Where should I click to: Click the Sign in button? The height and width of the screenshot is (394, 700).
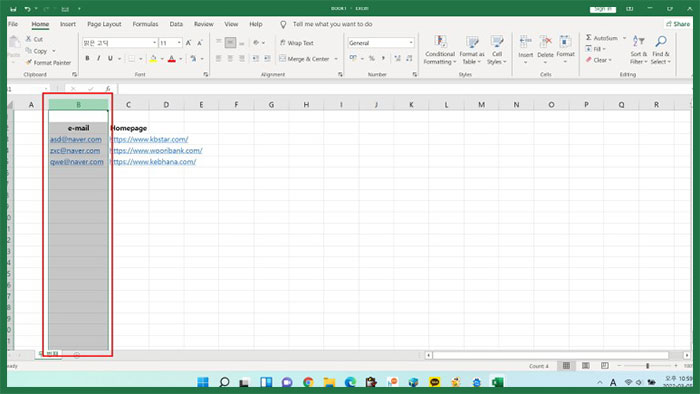[x=603, y=9]
